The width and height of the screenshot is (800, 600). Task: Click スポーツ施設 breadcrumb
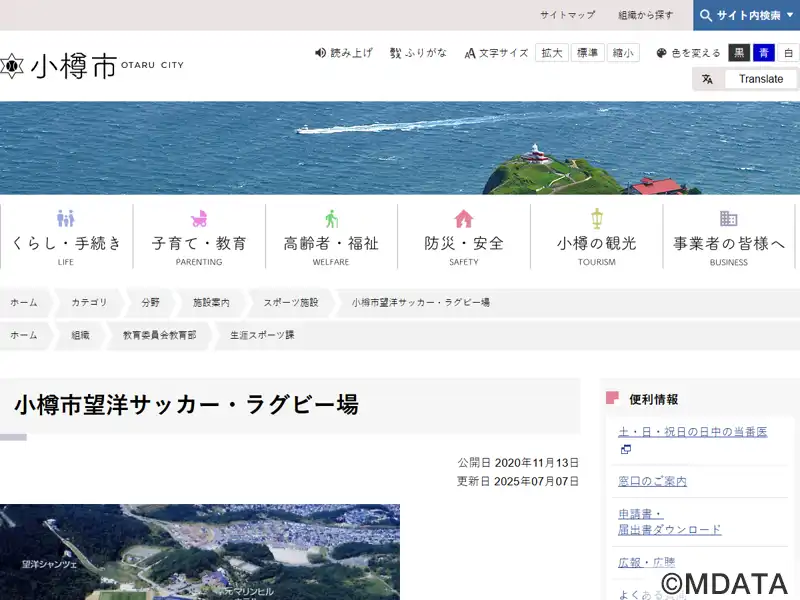291,303
